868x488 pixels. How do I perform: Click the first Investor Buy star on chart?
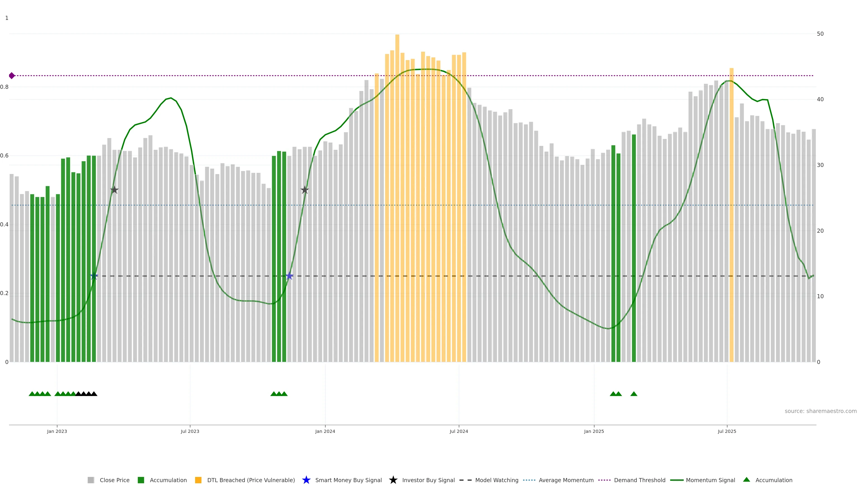point(114,190)
